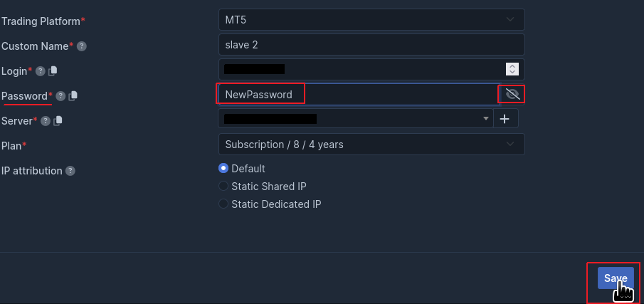Click the help icon next to Server
644x304 pixels.
tap(46, 121)
